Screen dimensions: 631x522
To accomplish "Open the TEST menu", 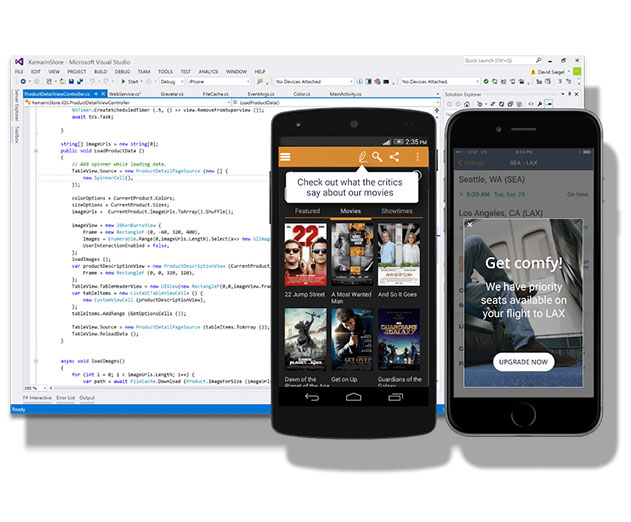I will [185, 72].
